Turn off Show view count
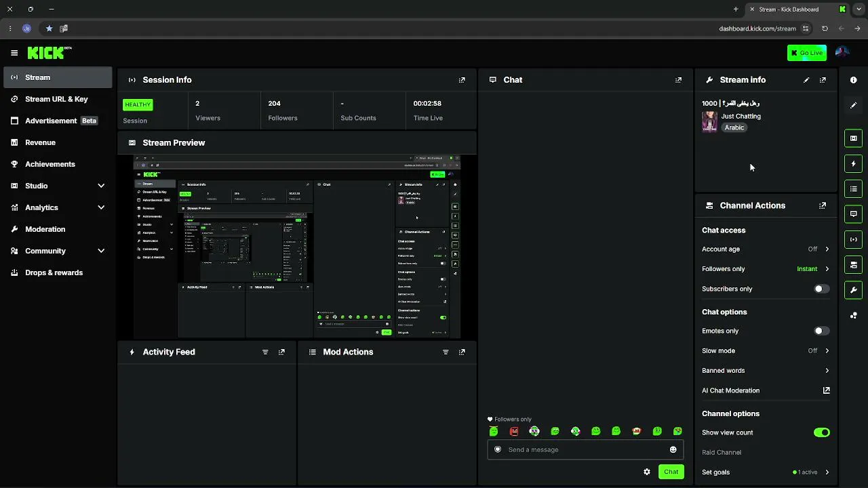 pyautogui.click(x=821, y=432)
